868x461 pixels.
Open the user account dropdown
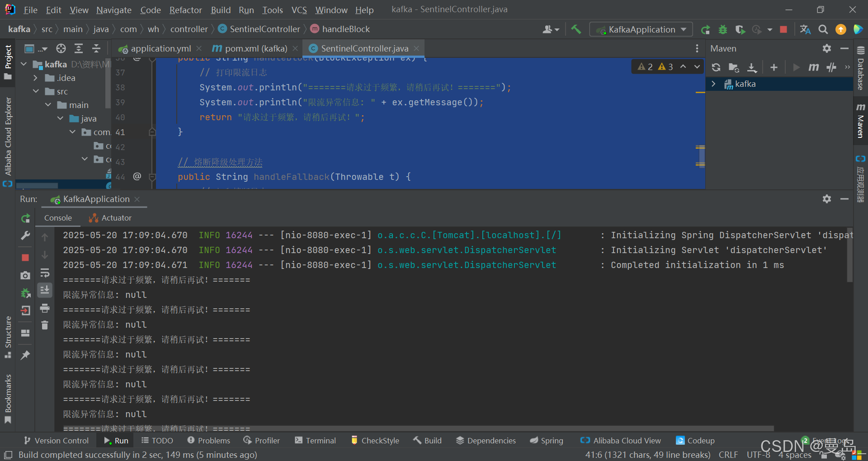(x=551, y=29)
